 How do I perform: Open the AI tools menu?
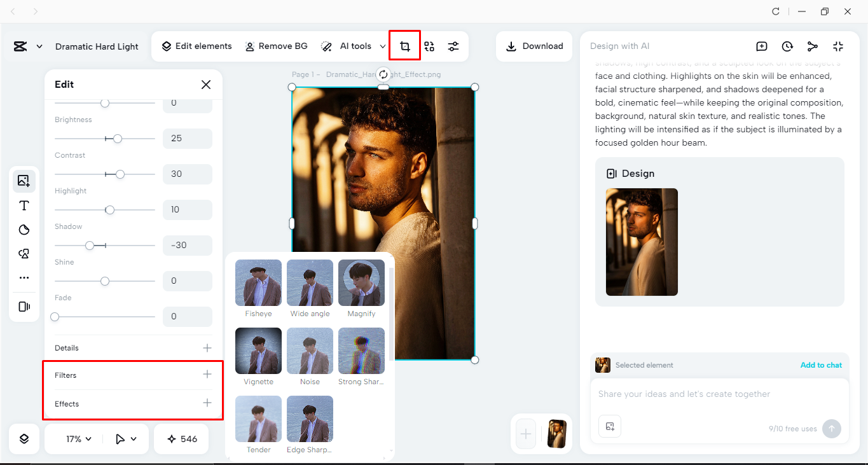pos(354,46)
